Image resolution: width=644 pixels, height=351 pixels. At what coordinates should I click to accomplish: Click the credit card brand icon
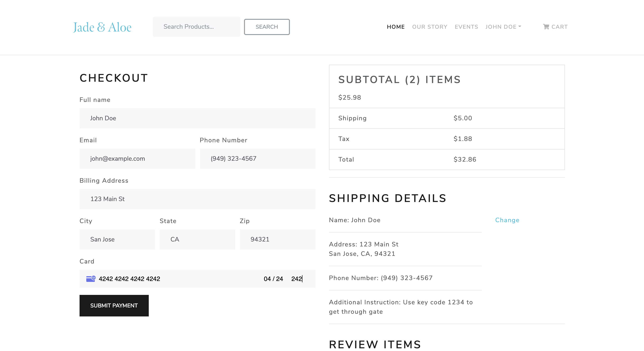[x=91, y=279]
